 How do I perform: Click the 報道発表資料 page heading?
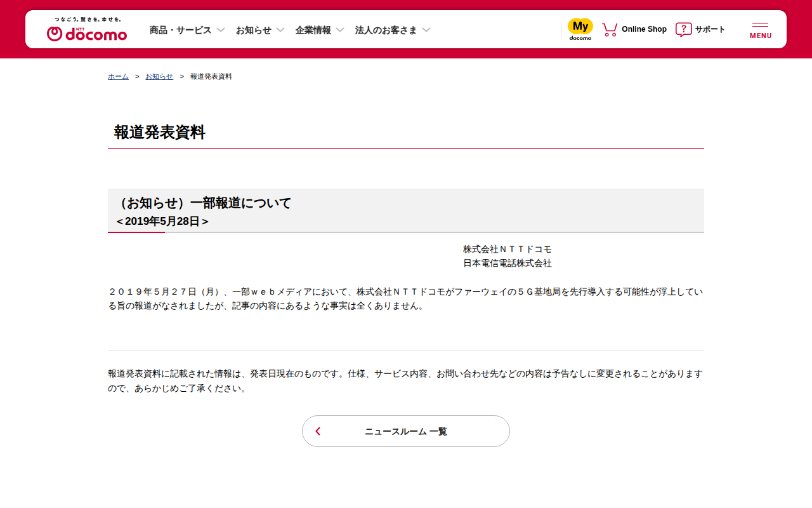click(160, 132)
